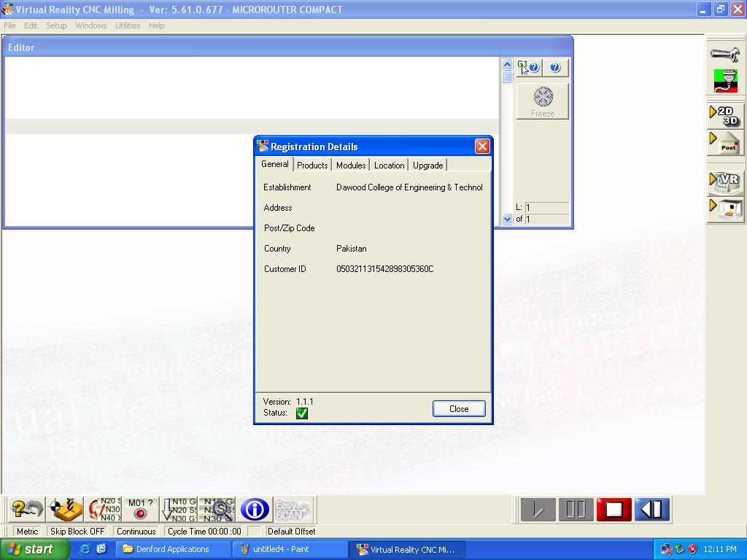Click the green Status checkmark
The width and height of the screenshot is (747, 560).
[302, 413]
